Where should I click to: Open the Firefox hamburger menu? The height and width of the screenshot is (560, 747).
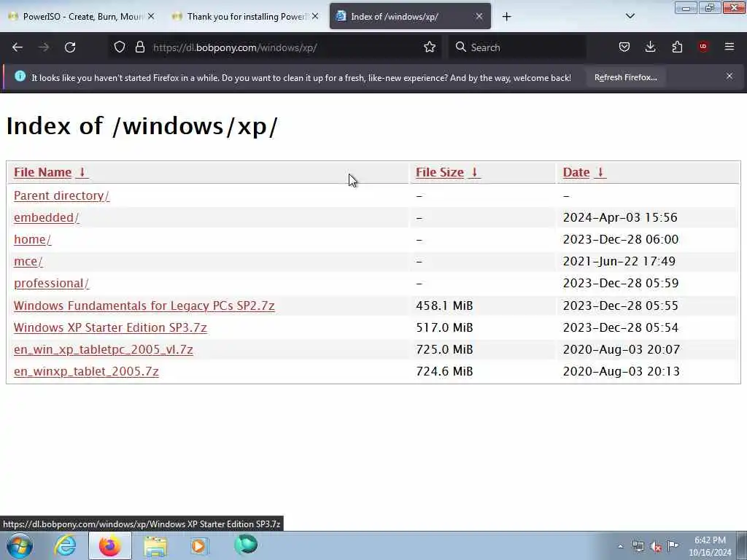(x=729, y=47)
